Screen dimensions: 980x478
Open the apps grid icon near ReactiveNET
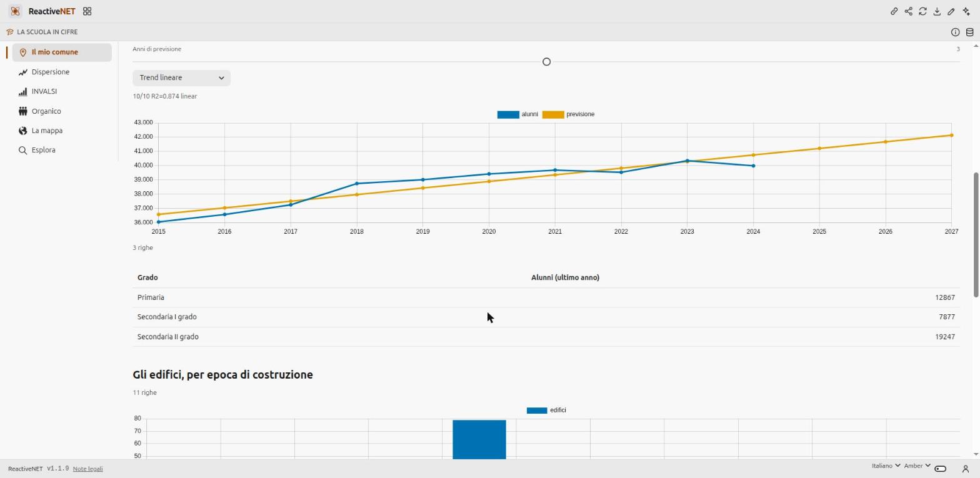point(87,11)
